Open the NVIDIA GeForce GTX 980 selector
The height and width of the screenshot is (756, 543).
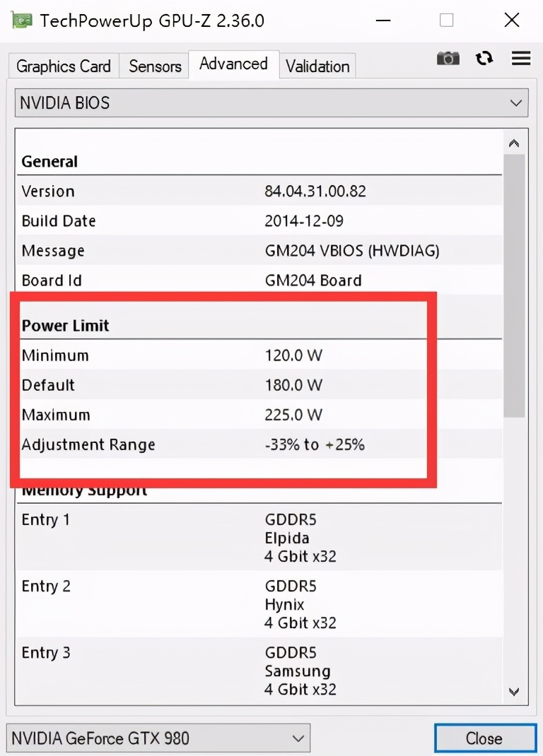click(x=158, y=738)
